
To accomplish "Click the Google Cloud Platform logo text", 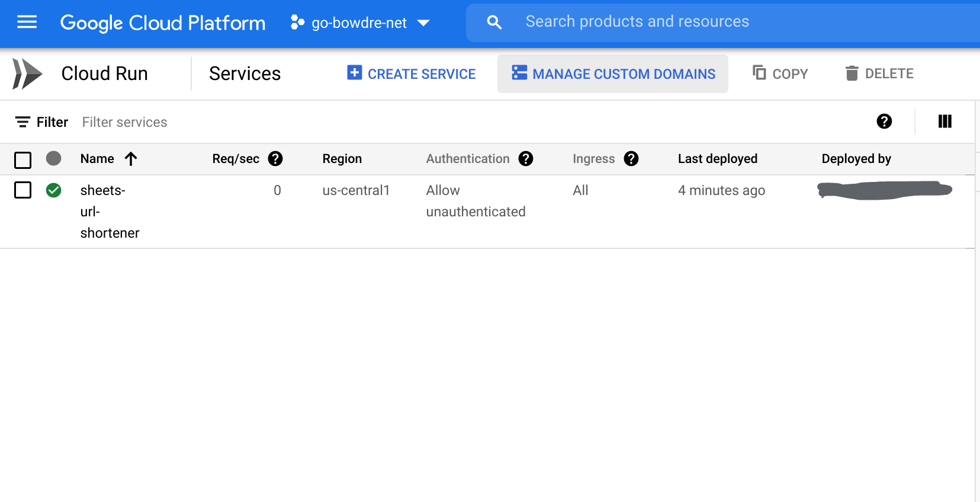I will [x=163, y=23].
